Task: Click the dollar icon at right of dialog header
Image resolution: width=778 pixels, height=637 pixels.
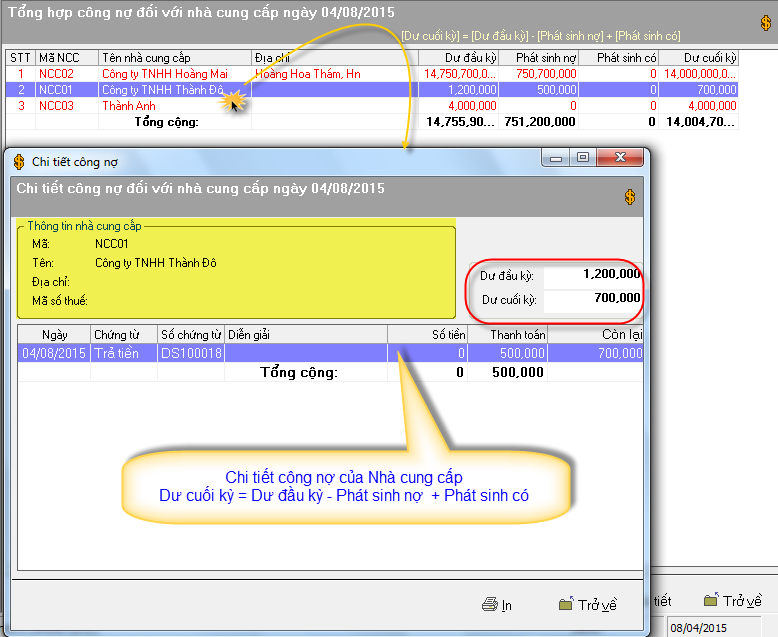Action: [x=629, y=197]
